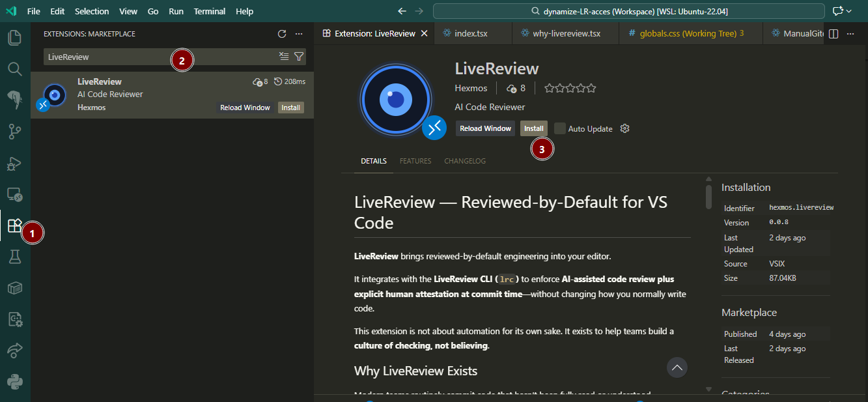Open the Selection menu
The height and width of the screenshot is (402, 868).
[x=92, y=11]
